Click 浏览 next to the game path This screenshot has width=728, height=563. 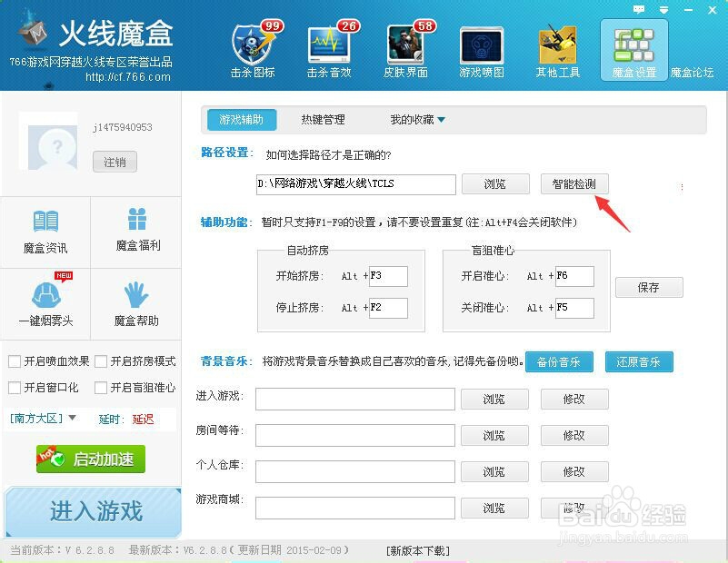tap(495, 184)
